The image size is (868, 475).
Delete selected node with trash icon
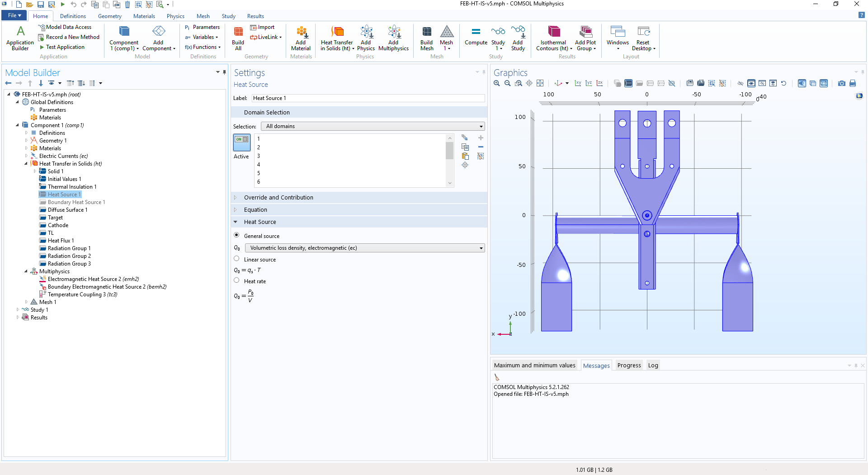[x=127, y=5]
